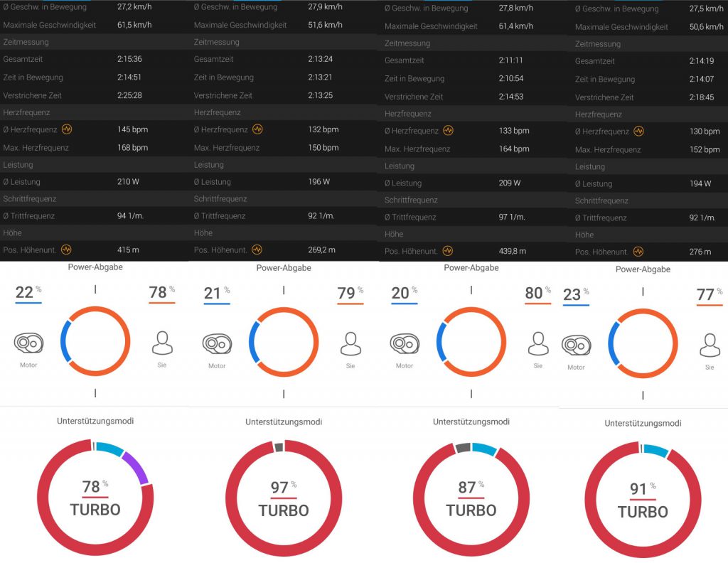Tap the rider 'Sie' icon under 77%

(710, 345)
